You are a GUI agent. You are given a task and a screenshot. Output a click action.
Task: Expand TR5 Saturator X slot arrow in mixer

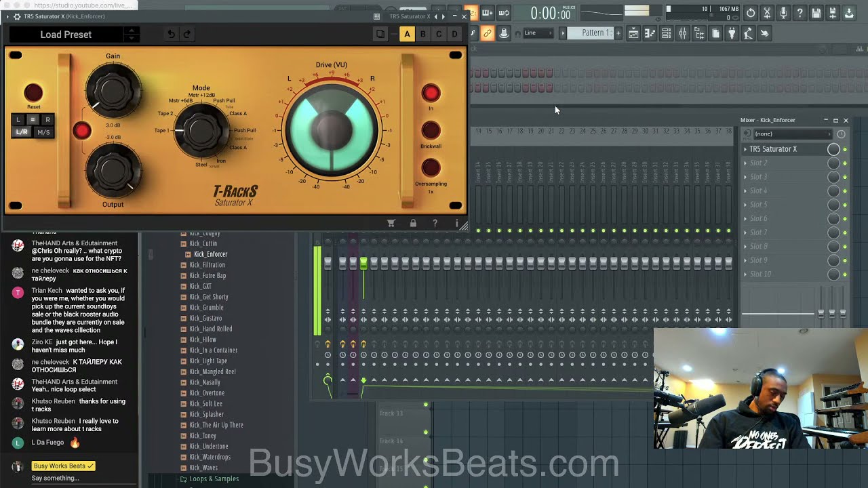745,149
